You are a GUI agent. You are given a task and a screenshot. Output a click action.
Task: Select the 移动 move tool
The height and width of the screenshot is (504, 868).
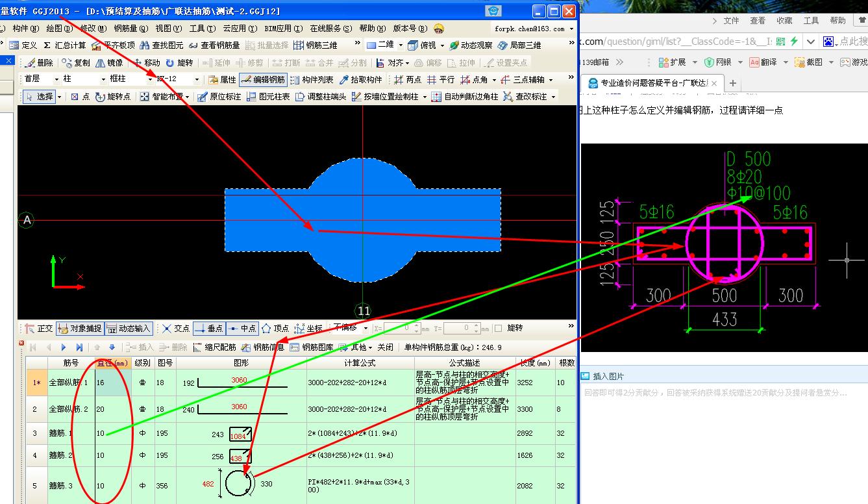tap(145, 63)
